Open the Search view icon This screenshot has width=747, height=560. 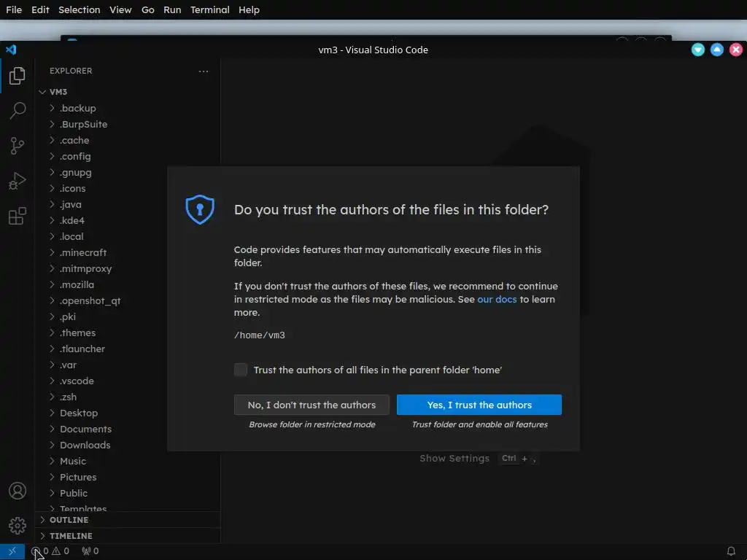[18, 111]
